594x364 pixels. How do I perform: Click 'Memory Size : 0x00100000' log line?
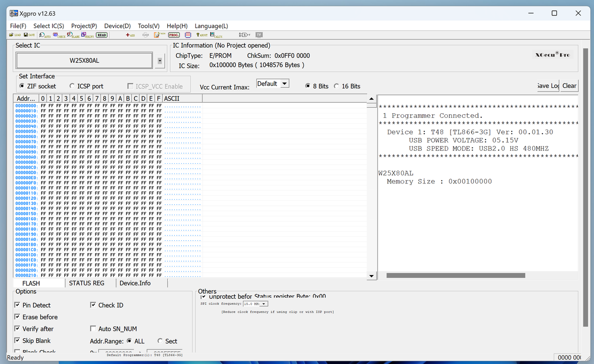tap(440, 182)
